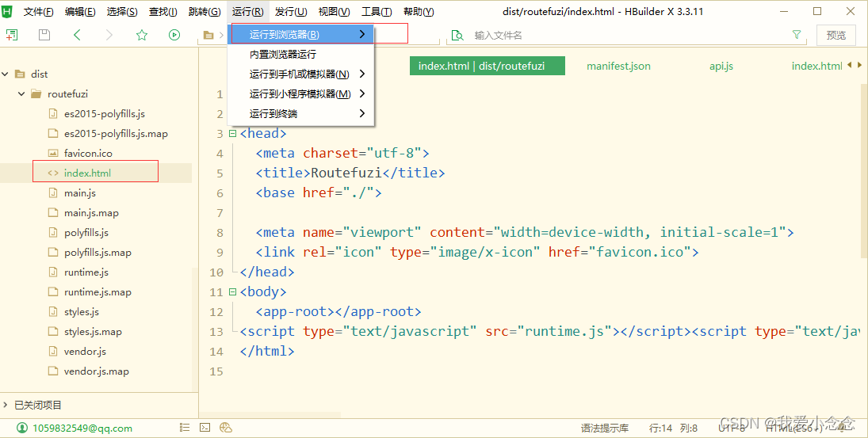Click the main.js file icon

pos(53,193)
